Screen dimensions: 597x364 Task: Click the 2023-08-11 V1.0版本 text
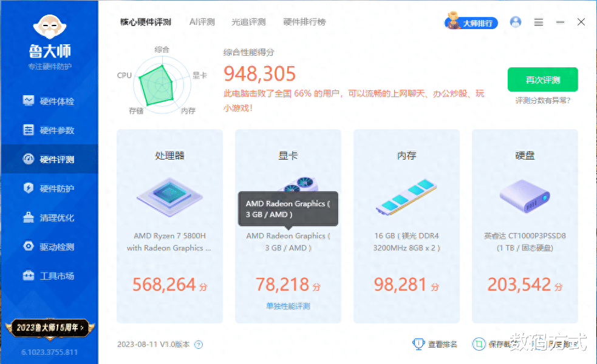(x=154, y=344)
